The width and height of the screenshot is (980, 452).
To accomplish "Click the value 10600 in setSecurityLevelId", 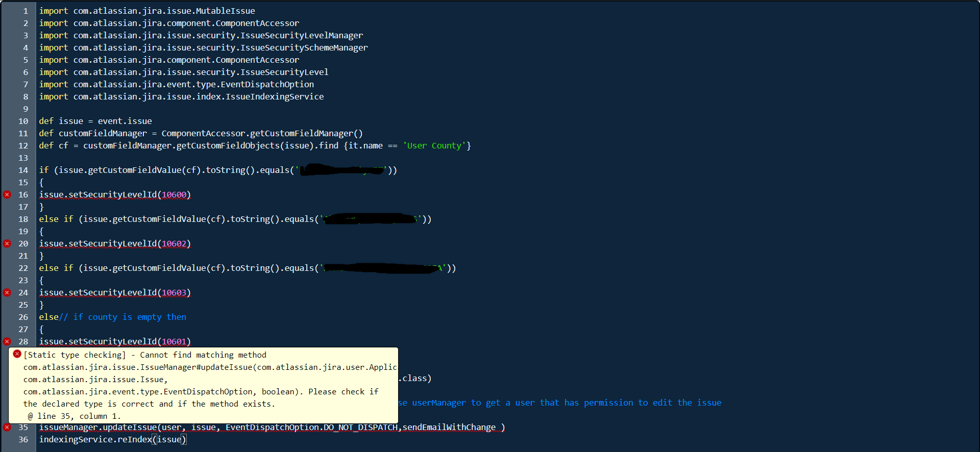I will (174, 194).
